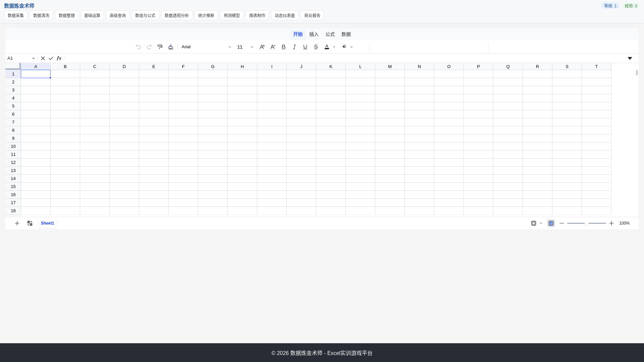The height and width of the screenshot is (362, 644).
Task: Open the 数据采集 module
Action: point(16,15)
